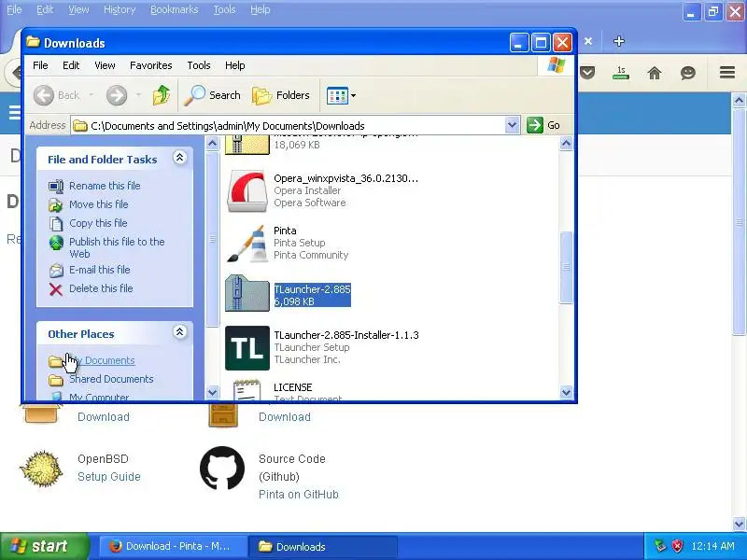Open the Pinta on GitHub link
The image size is (747, 560).
[x=299, y=495]
